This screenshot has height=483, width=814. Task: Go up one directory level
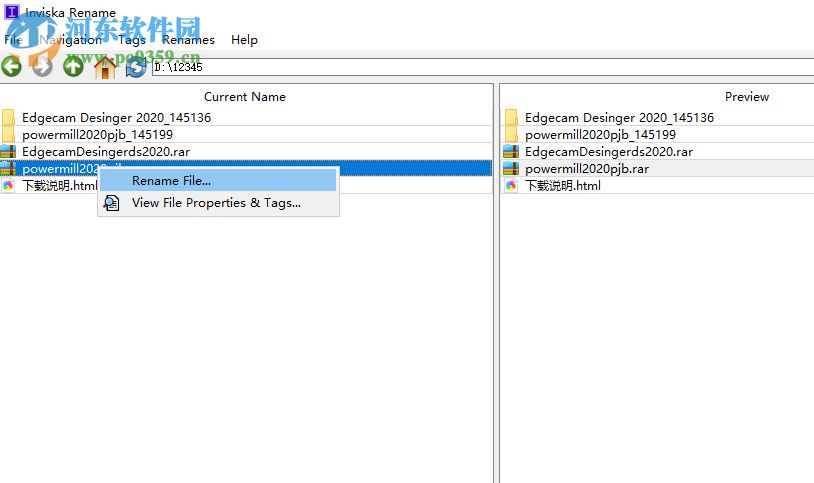(73, 67)
